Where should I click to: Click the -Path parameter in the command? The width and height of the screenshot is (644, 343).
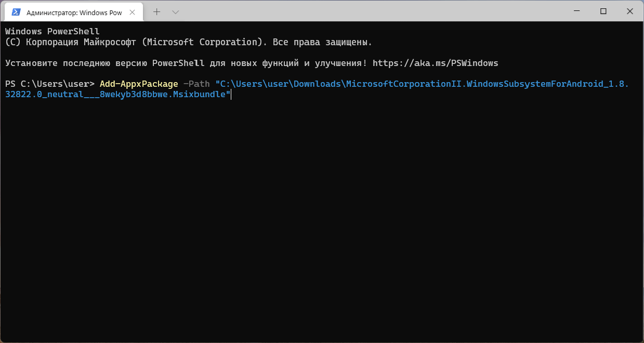point(196,84)
